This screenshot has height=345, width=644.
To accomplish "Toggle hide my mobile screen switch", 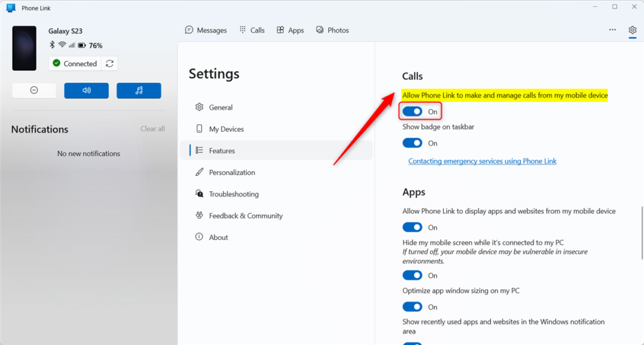I will tap(413, 275).
